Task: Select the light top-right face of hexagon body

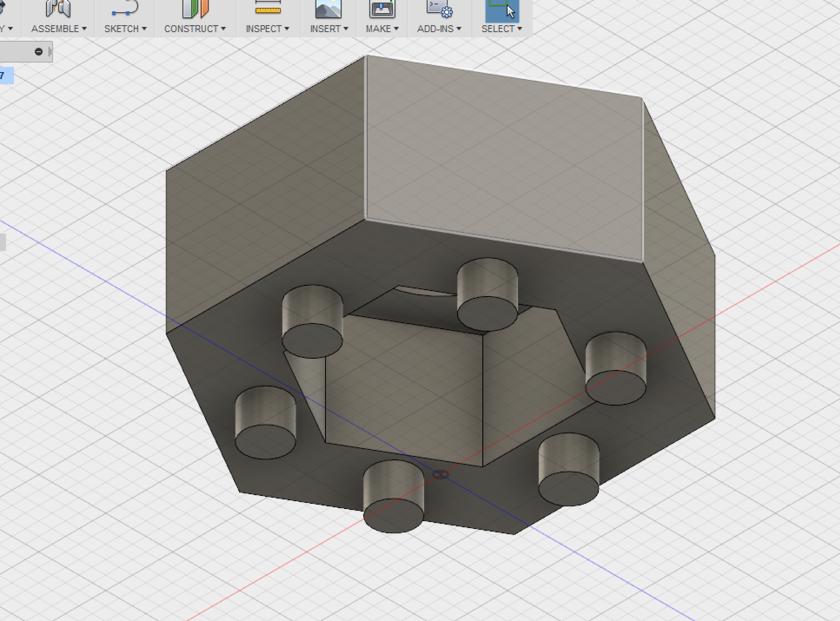Action: pyautogui.click(x=504, y=159)
